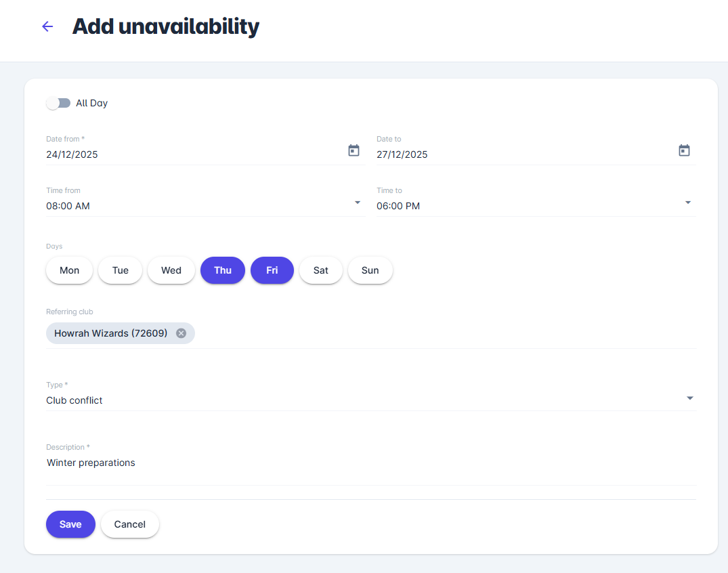
Task: Open the Date from calendar picker
Action: (354, 150)
